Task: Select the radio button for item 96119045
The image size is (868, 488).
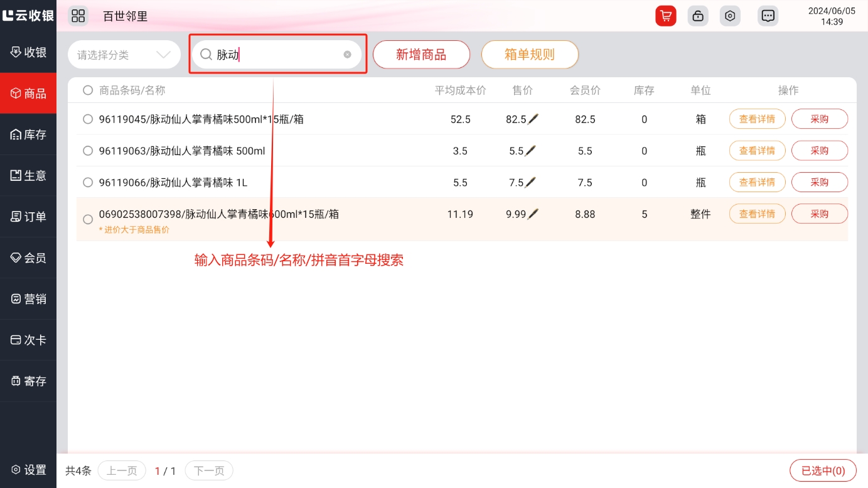Action: coord(88,119)
